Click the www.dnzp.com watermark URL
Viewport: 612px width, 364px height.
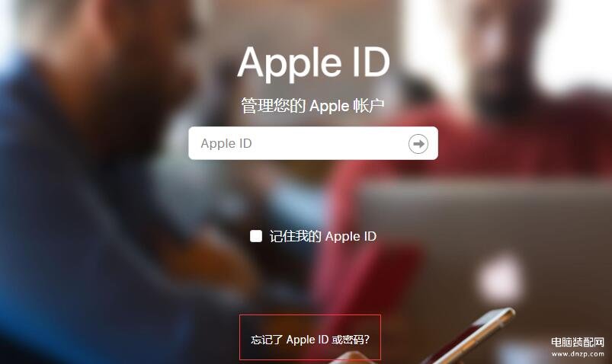pos(578,354)
